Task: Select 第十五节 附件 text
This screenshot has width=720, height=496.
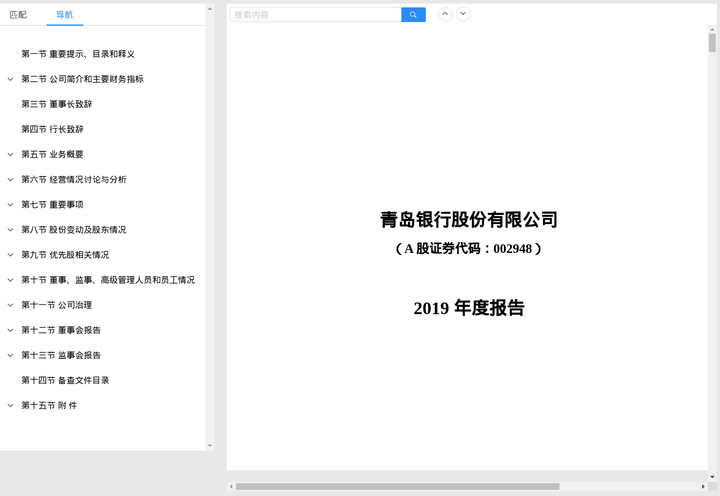Action: tap(49, 406)
